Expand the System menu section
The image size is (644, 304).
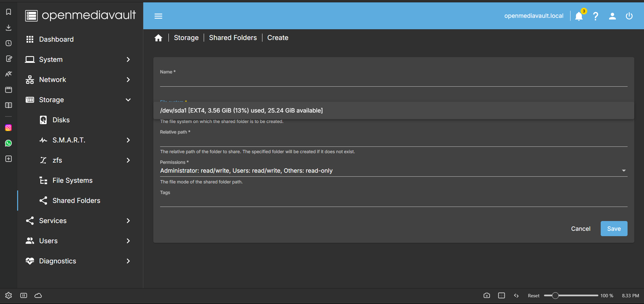point(78,59)
